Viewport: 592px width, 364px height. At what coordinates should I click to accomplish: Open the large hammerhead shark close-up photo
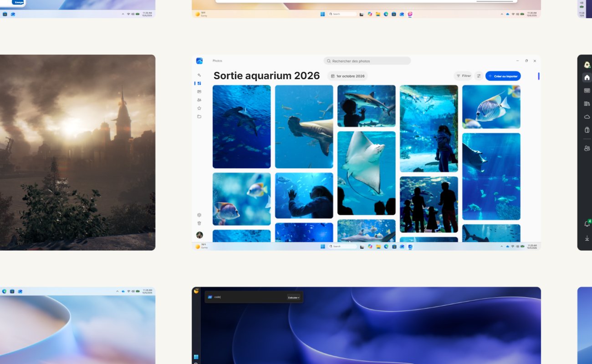click(304, 127)
